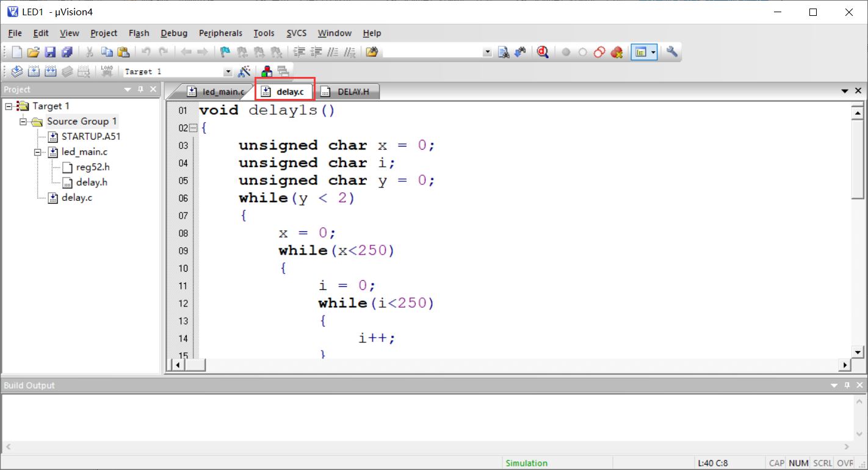Click the Copy icon in the toolbar
The image size is (868, 470).
point(107,52)
